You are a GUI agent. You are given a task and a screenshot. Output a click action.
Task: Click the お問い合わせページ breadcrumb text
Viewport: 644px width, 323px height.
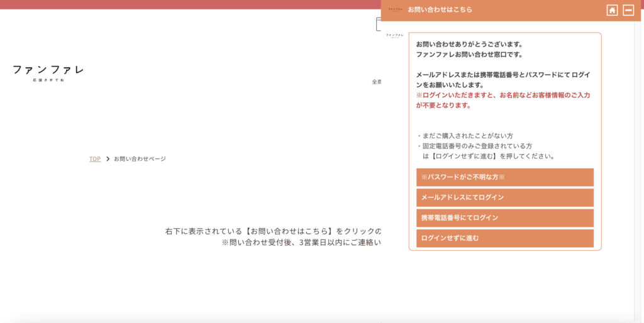click(x=140, y=159)
